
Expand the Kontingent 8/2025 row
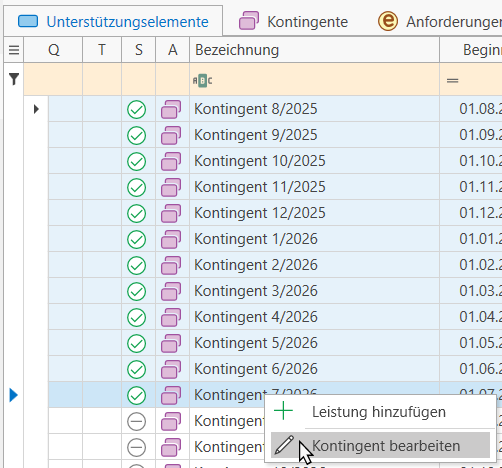pos(36,109)
